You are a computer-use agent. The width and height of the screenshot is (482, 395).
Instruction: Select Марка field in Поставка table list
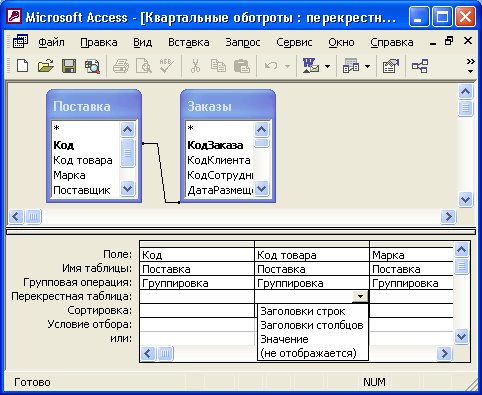(69, 175)
